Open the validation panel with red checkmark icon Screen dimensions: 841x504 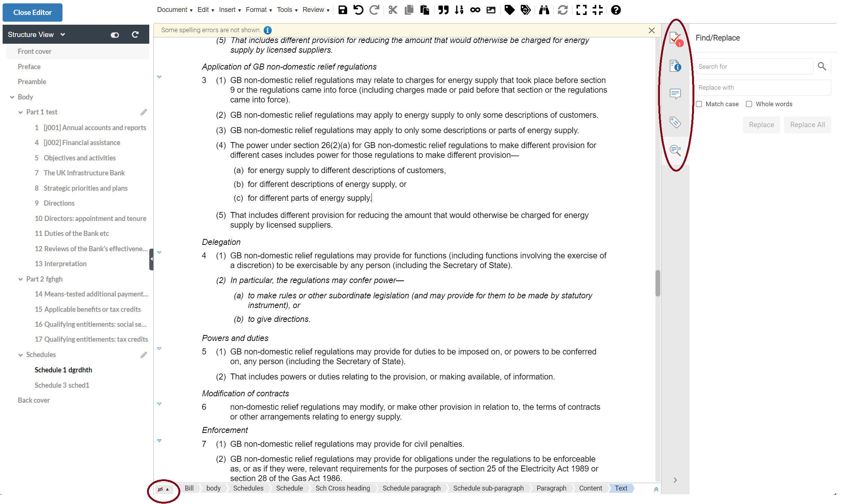tap(676, 39)
